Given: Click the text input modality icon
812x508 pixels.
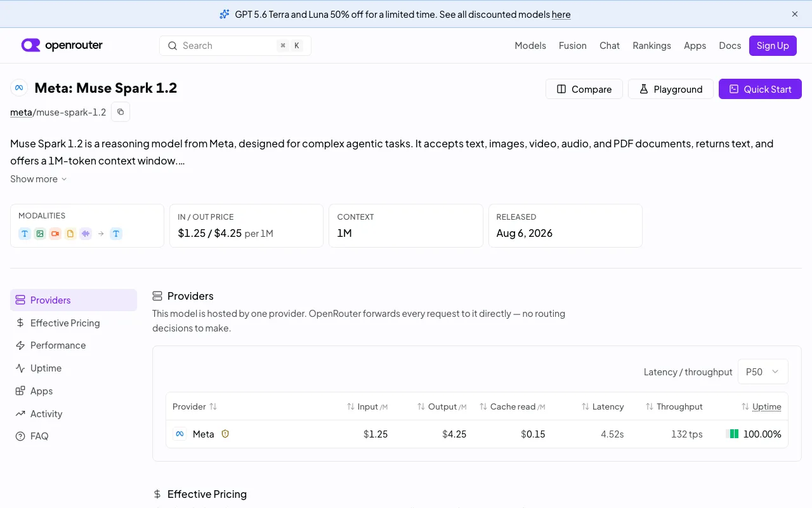Looking at the screenshot, I should pos(25,234).
